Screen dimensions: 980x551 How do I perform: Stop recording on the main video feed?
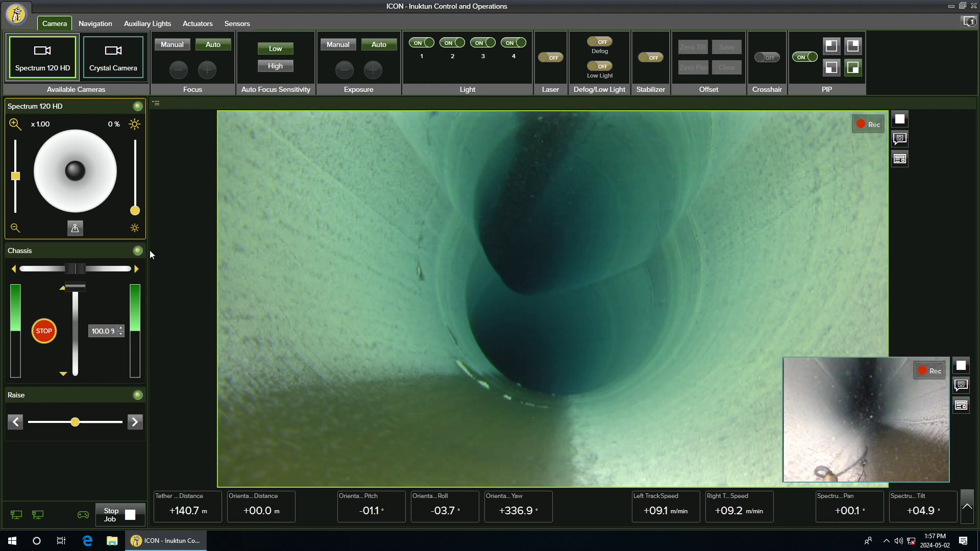tap(900, 119)
